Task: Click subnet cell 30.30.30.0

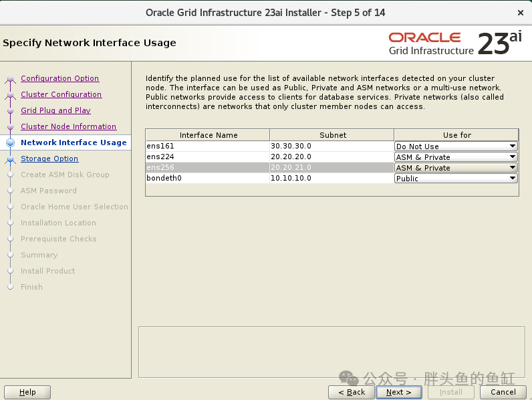Action: tap(332, 146)
